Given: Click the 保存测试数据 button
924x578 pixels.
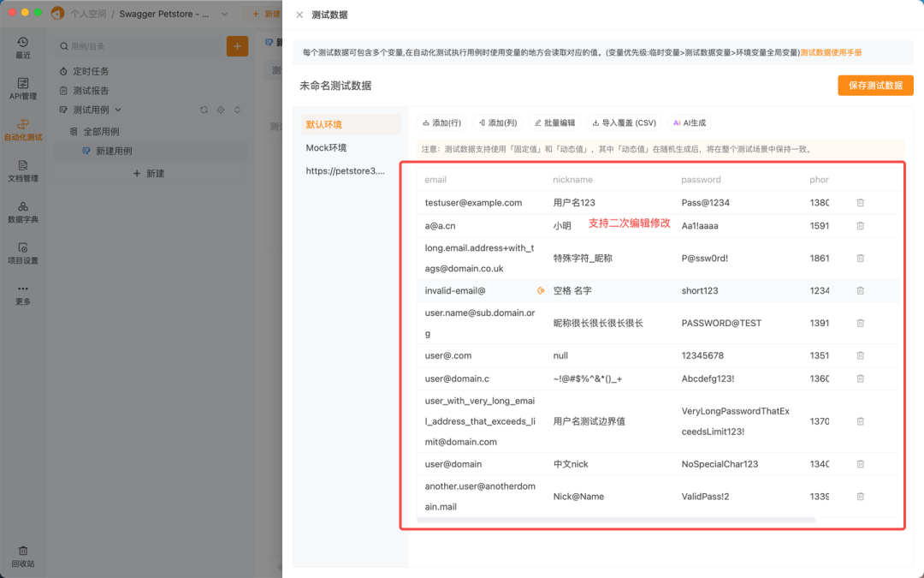Looking at the screenshot, I should (874, 85).
